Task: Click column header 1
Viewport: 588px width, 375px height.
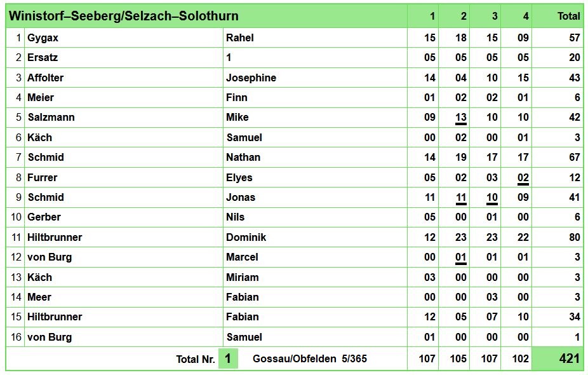Action: [432, 16]
